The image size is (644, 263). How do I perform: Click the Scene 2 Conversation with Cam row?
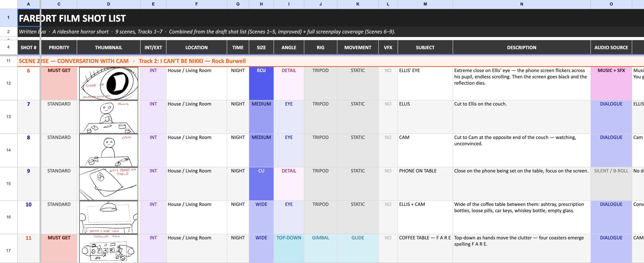(x=331, y=61)
